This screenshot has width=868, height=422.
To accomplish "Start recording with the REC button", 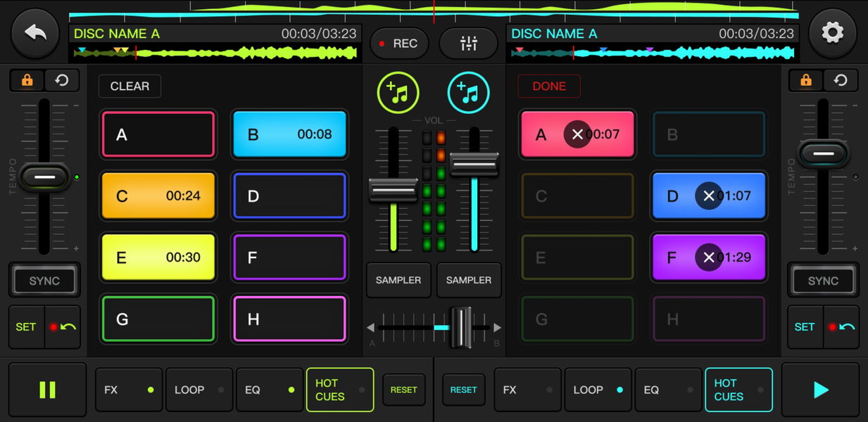I will click(x=399, y=44).
